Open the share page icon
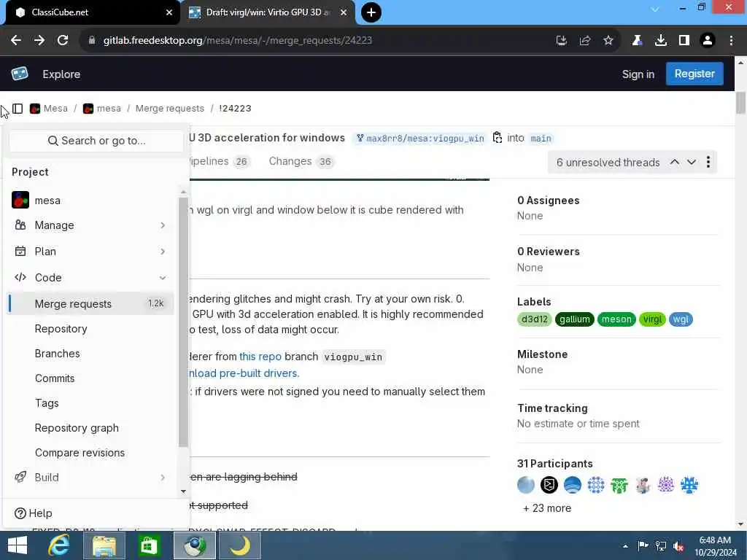Viewport: 747px width, 560px height. click(584, 41)
